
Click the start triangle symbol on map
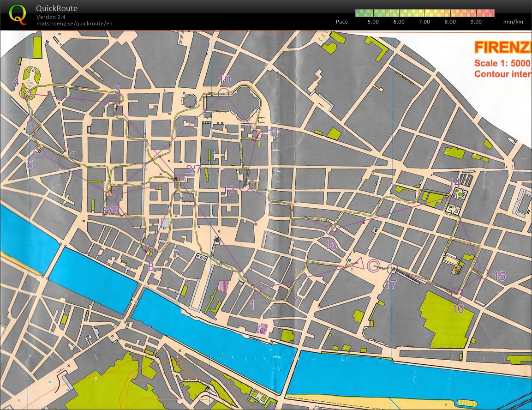359,263
